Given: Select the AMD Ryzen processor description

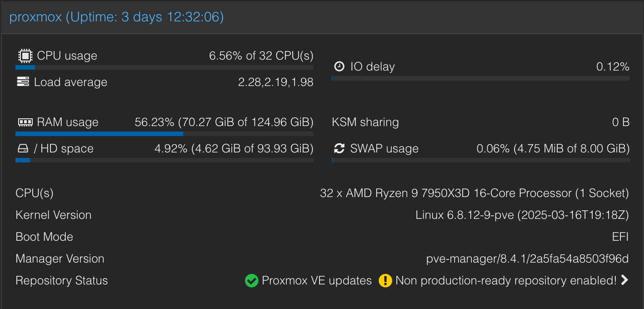Looking at the screenshot, I should (x=474, y=193).
